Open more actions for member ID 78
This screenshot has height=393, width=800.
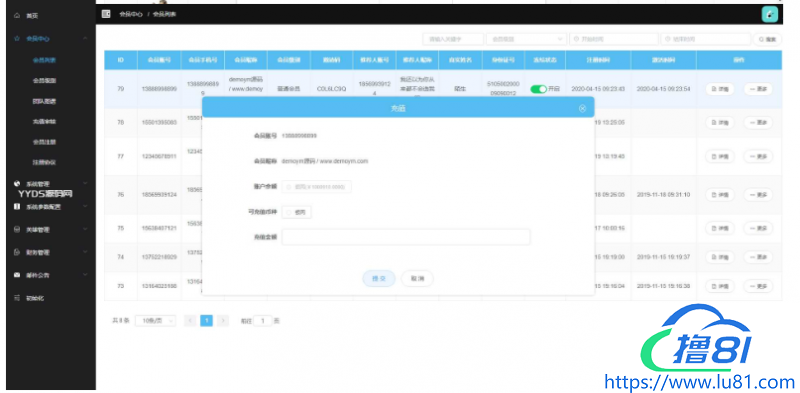click(x=758, y=122)
